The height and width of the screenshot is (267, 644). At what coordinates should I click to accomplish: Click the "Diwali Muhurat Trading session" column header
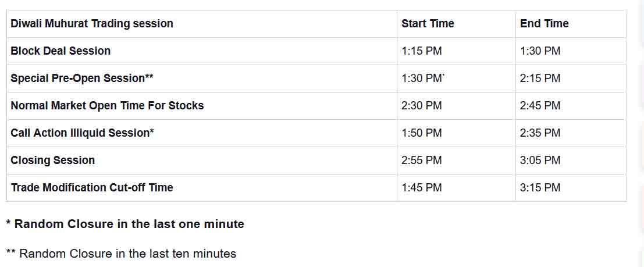(92, 24)
